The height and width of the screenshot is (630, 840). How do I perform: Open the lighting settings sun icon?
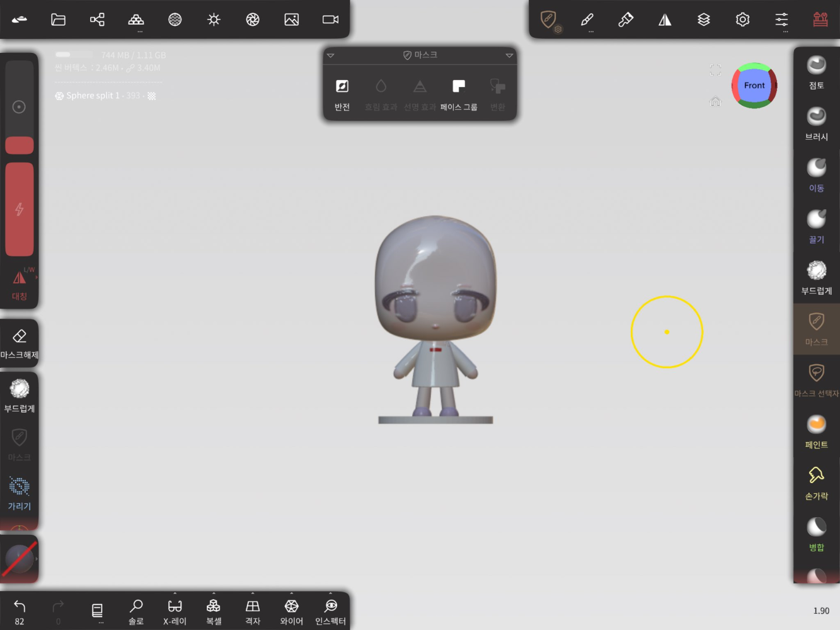point(214,20)
